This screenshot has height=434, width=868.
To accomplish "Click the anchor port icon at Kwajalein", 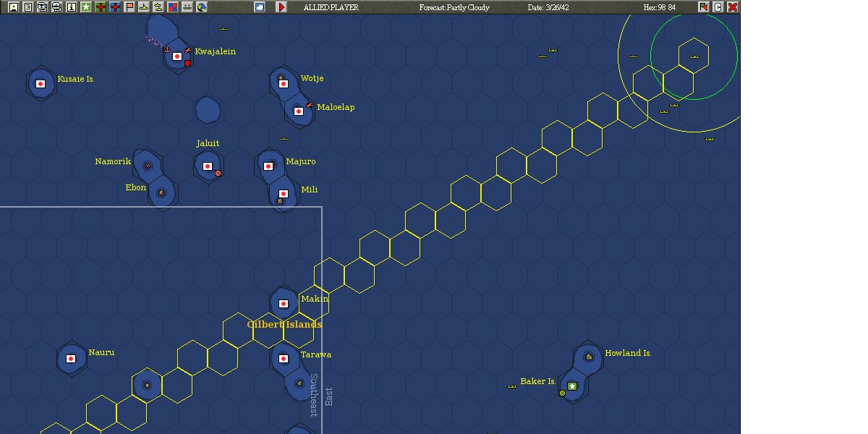I will click(167, 49).
